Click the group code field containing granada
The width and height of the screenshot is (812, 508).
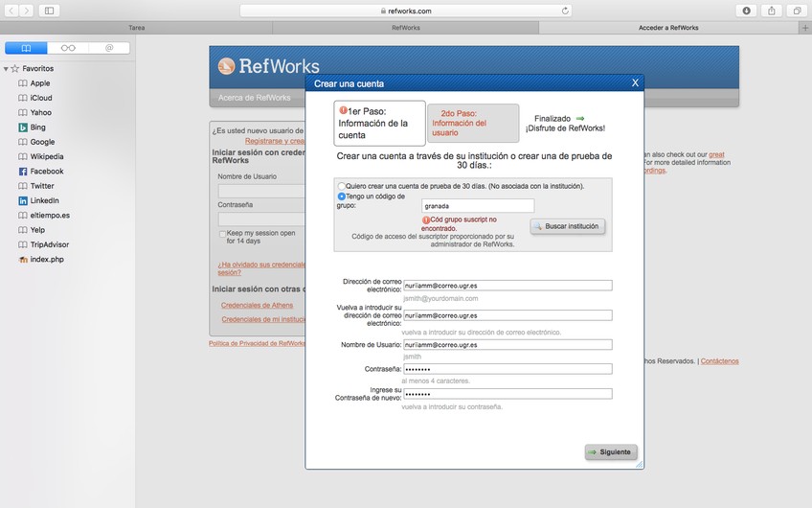pyautogui.click(x=477, y=205)
